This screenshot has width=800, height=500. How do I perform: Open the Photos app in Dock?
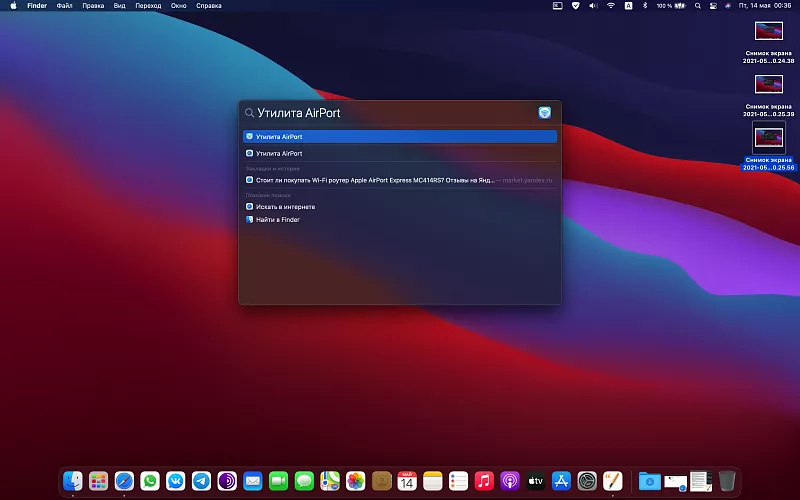coord(355,481)
